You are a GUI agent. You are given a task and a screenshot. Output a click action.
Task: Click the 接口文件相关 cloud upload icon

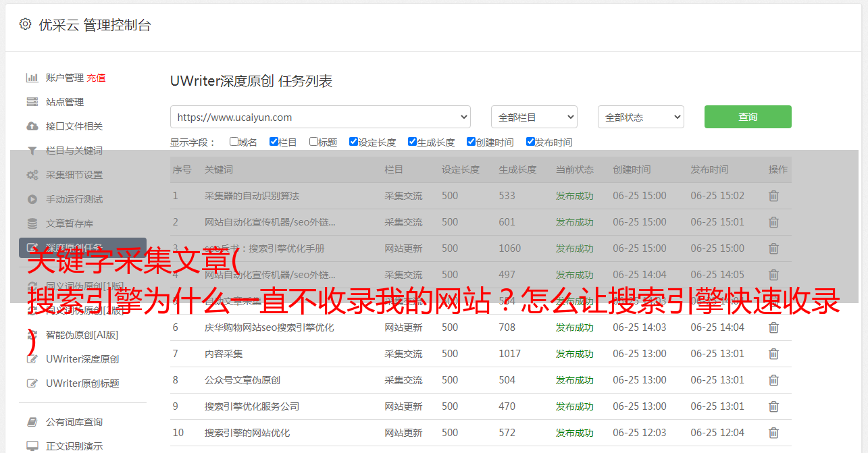point(32,126)
